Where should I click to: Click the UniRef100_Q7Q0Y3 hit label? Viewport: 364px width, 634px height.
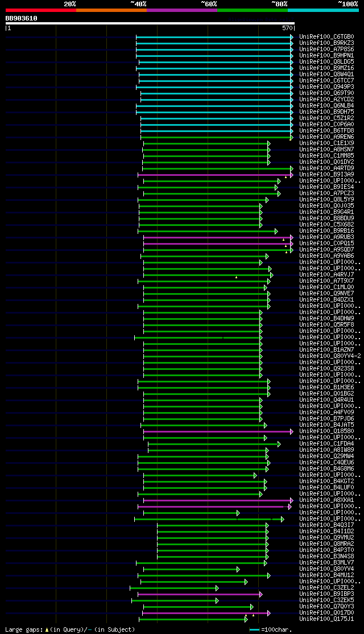[x=327, y=607]
